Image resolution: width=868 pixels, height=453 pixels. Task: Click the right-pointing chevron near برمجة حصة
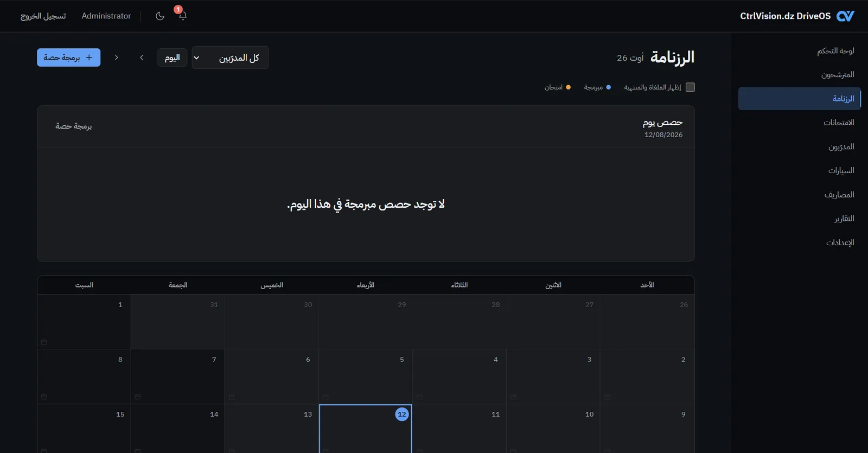tap(116, 58)
